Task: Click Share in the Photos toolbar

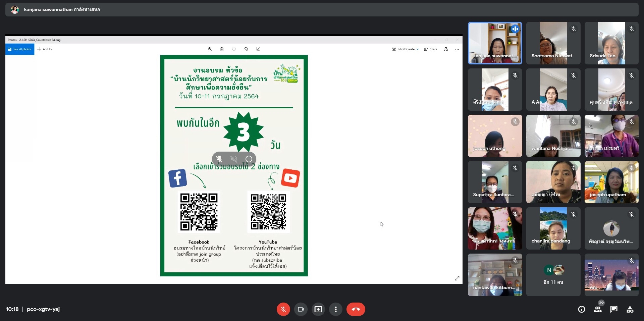Action: click(x=431, y=49)
